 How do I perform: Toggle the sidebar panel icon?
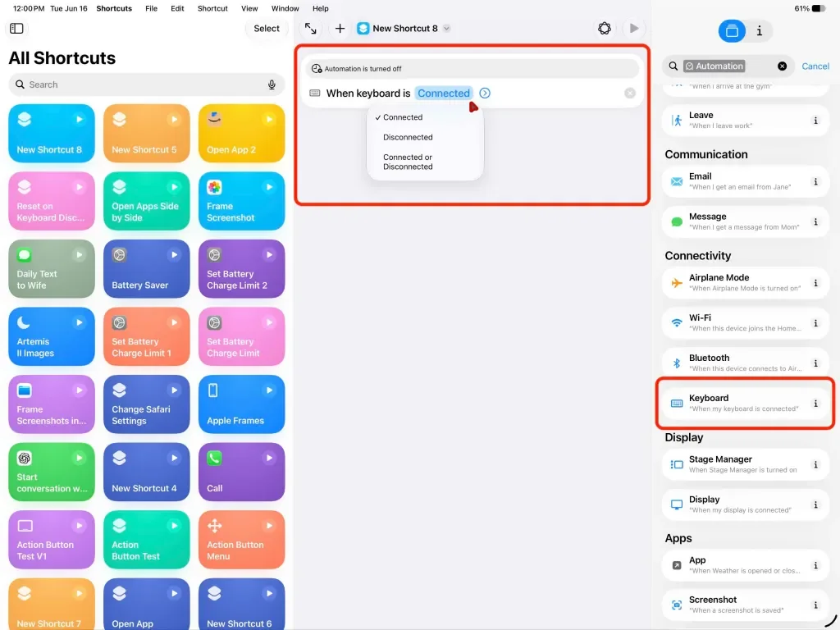[x=16, y=29]
